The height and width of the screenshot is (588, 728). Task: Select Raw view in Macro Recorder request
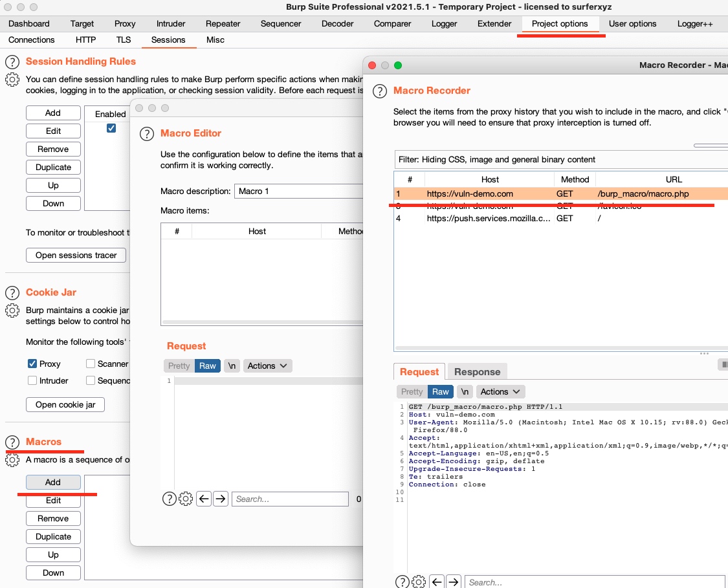coord(440,392)
